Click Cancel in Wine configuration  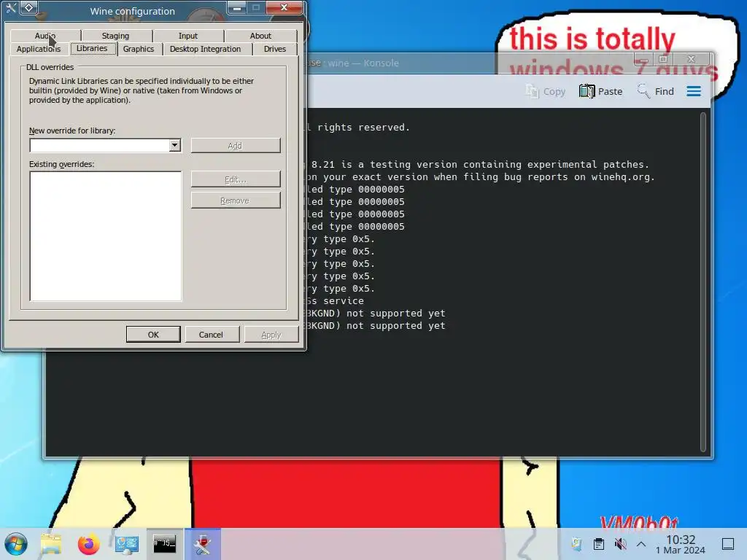point(211,335)
